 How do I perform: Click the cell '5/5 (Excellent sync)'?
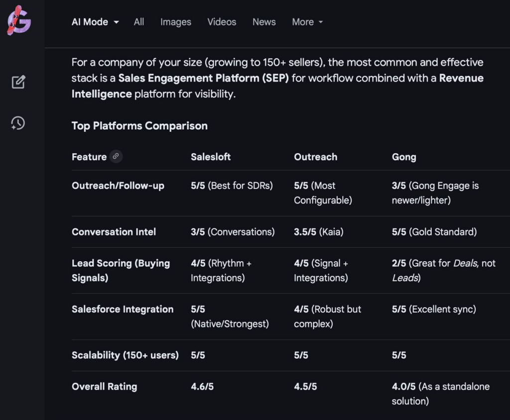point(434,309)
